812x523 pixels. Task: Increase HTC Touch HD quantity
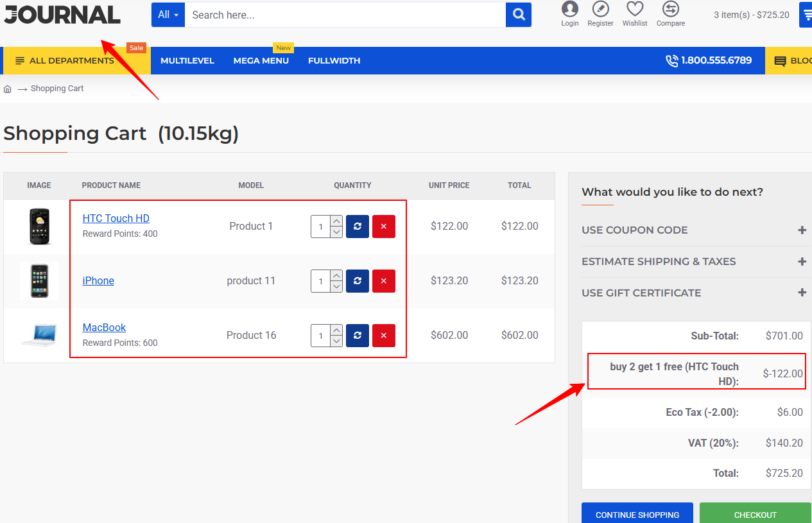[336, 221]
